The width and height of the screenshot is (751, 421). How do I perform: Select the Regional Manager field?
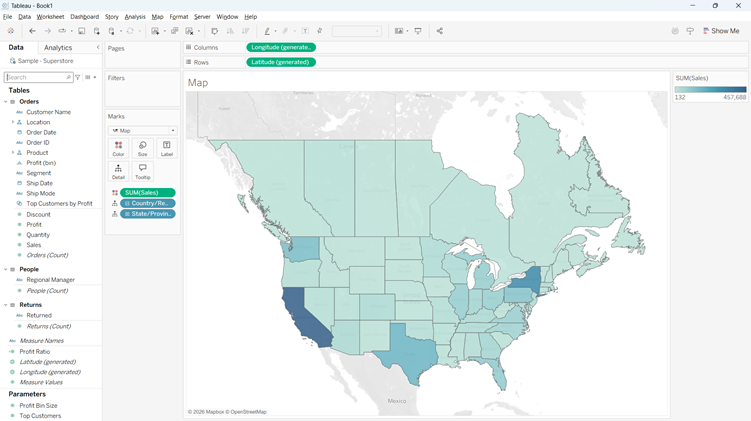point(50,280)
